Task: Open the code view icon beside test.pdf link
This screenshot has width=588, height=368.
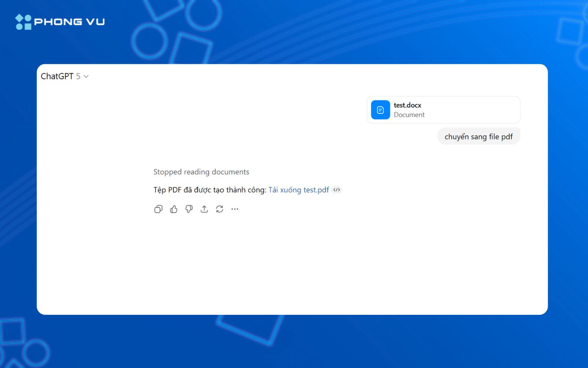Action: click(336, 190)
